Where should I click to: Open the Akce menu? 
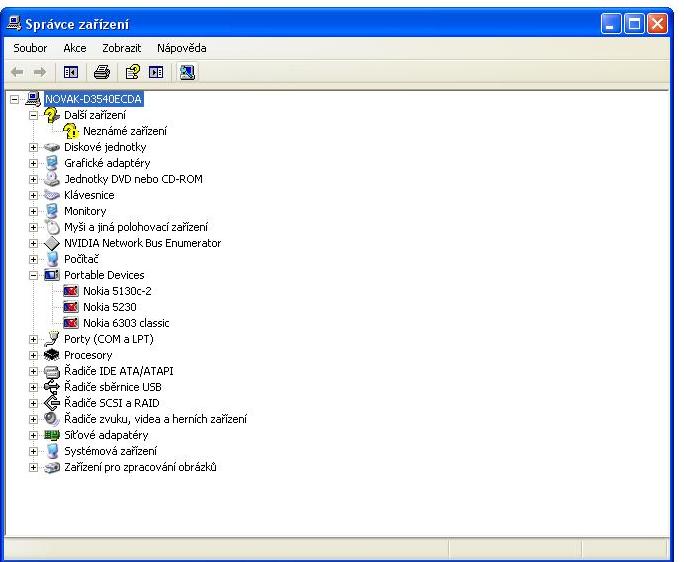75,48
